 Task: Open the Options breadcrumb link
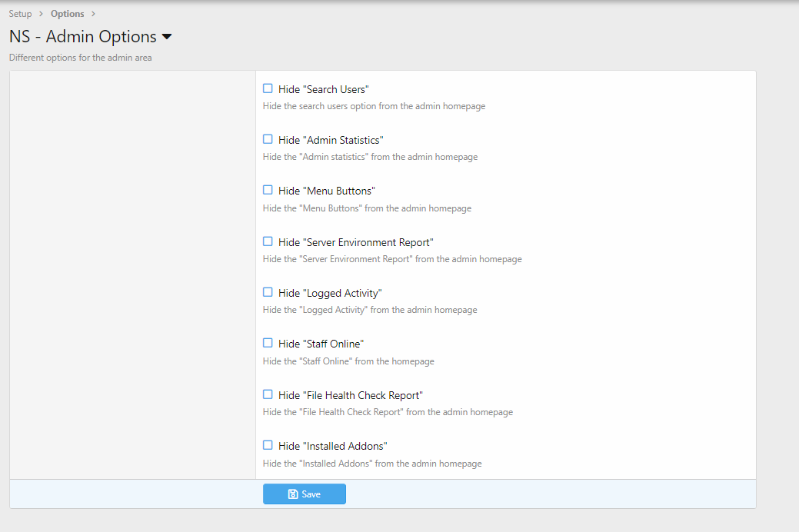[68, 14]
